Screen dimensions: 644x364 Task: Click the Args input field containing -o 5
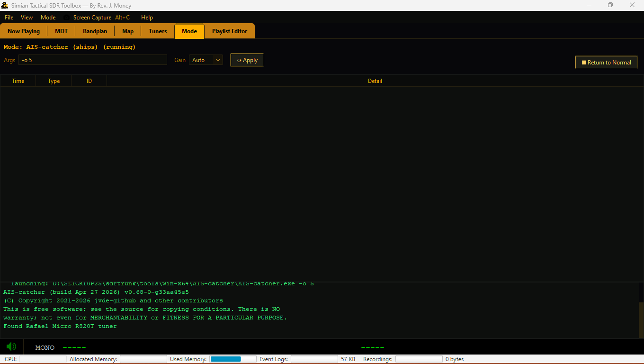[93, 60]
